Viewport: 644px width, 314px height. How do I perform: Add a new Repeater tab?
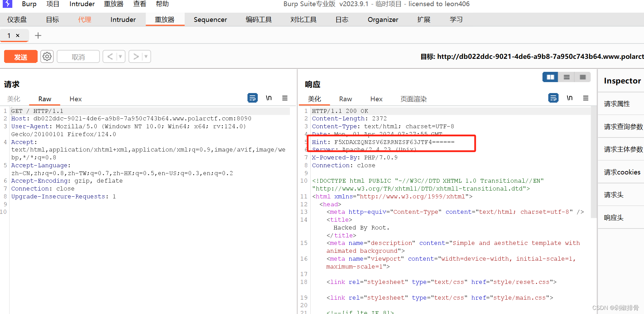click(38, 36)
